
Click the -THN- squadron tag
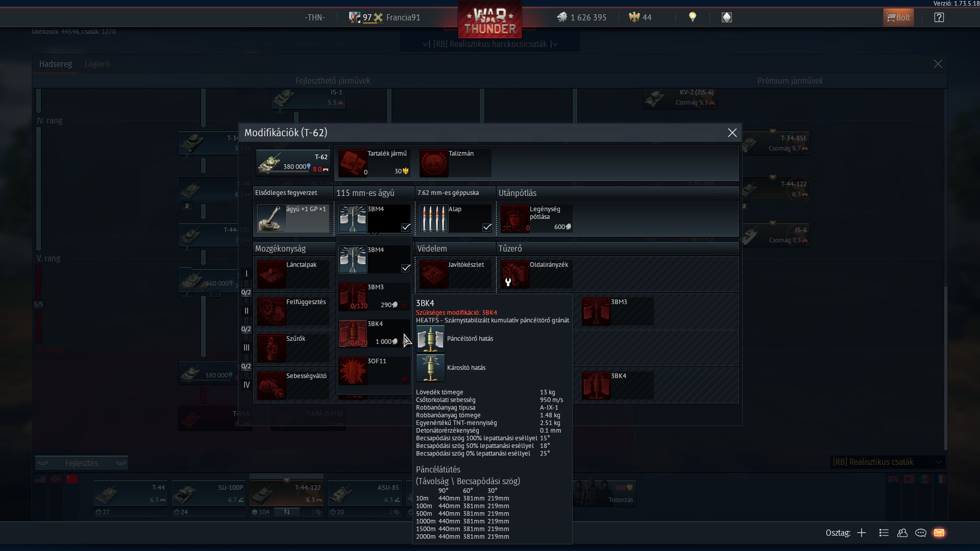(x=315, y=17)
